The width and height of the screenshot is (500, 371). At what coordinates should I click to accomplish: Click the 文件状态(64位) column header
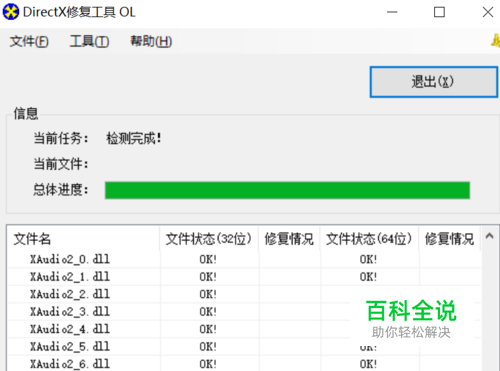click(x=369, y=239)
